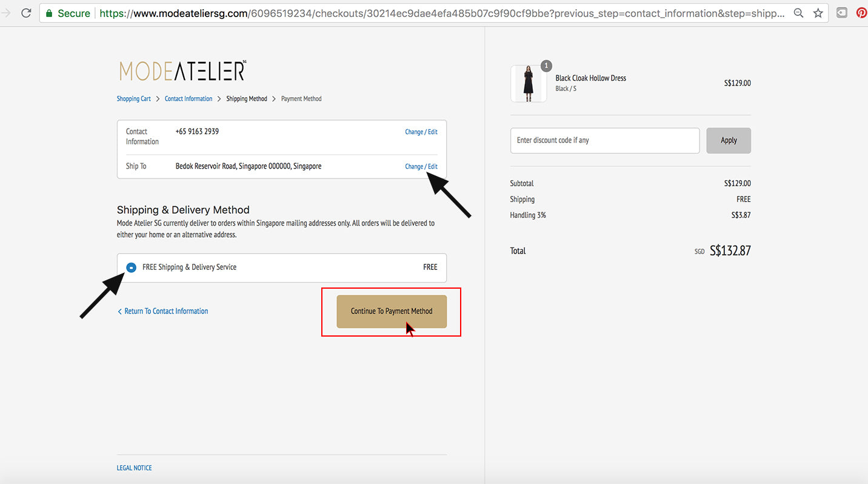Image resolution: width=868 pixels, height=484 pixels.
Task: Click the back chevron before Return To Contact
Action: [x=119, y=311]
